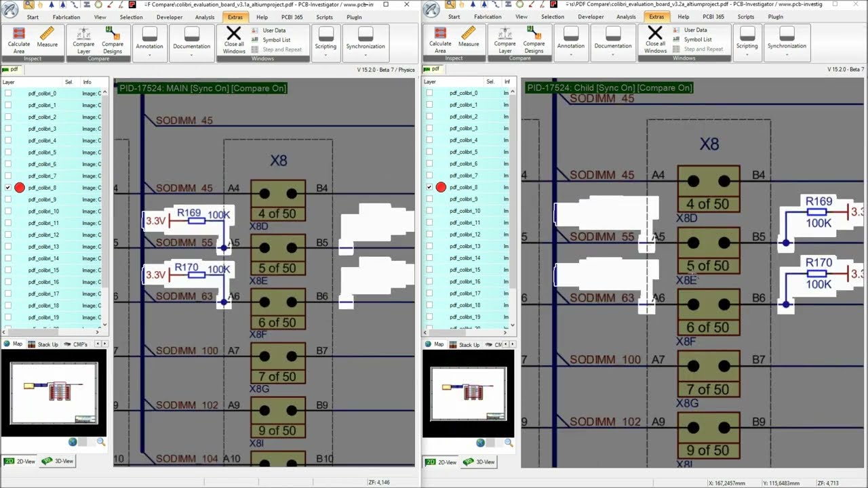Click the red color dot of pdf_colibri_8, left window
Screen dimensions: 868x488
click(20, 188)
